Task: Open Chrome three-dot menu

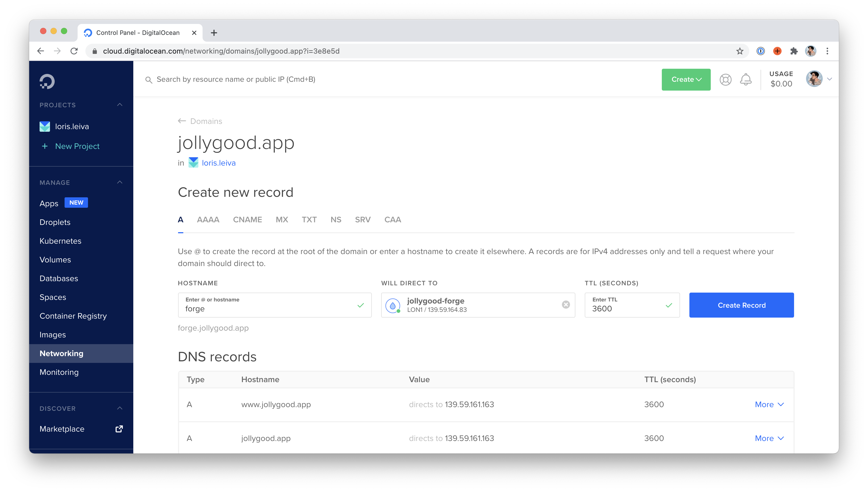Action: (x=827, y=51)
